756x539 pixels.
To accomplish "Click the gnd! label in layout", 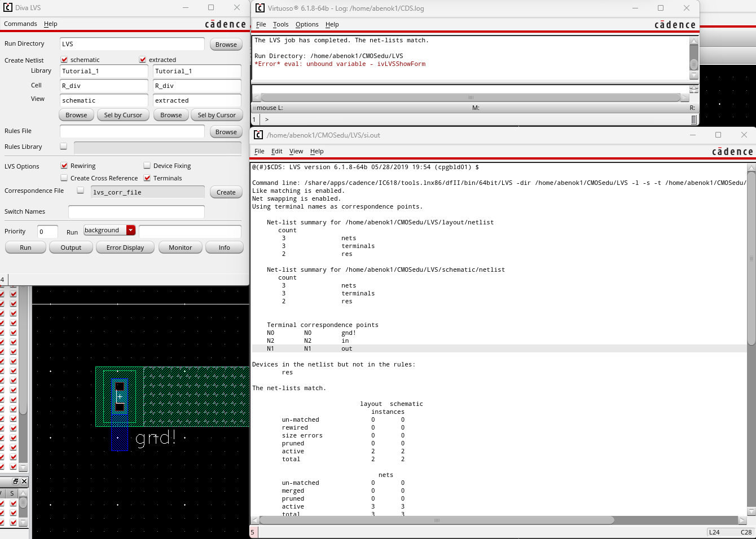I will click(x=156, y=438).
